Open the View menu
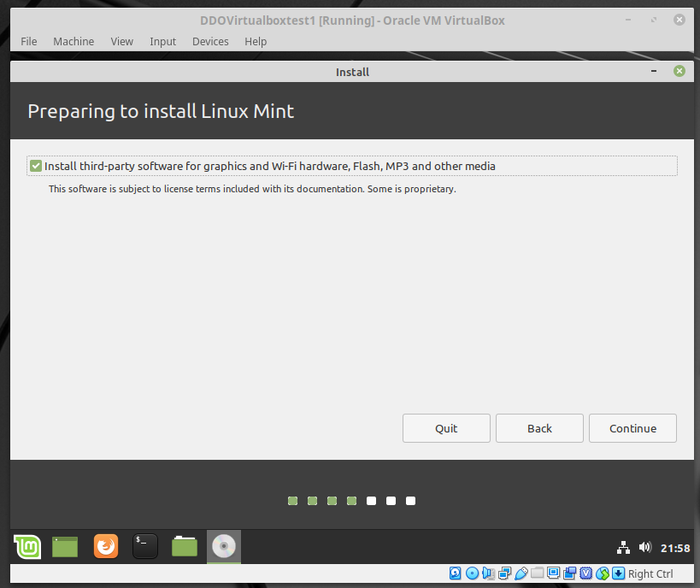 (122, 42)
